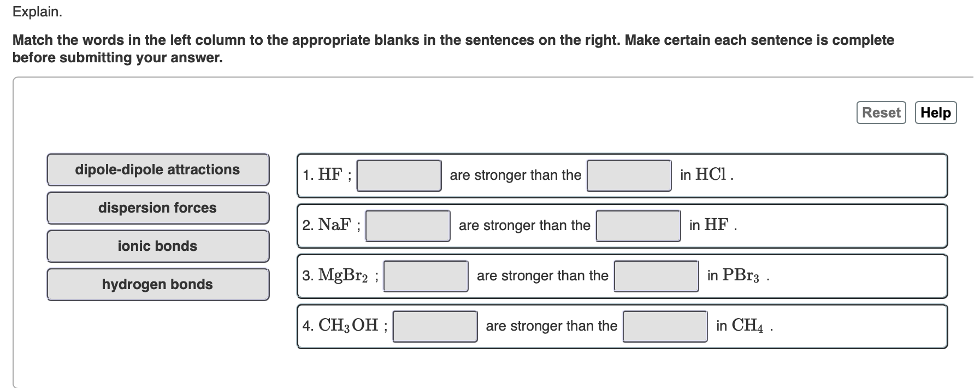Image resolution: width=980 pixels, height=388 pixels.
Task: Select the "hydrogen bonds" answer tile
Action: [x=157, y=284]
